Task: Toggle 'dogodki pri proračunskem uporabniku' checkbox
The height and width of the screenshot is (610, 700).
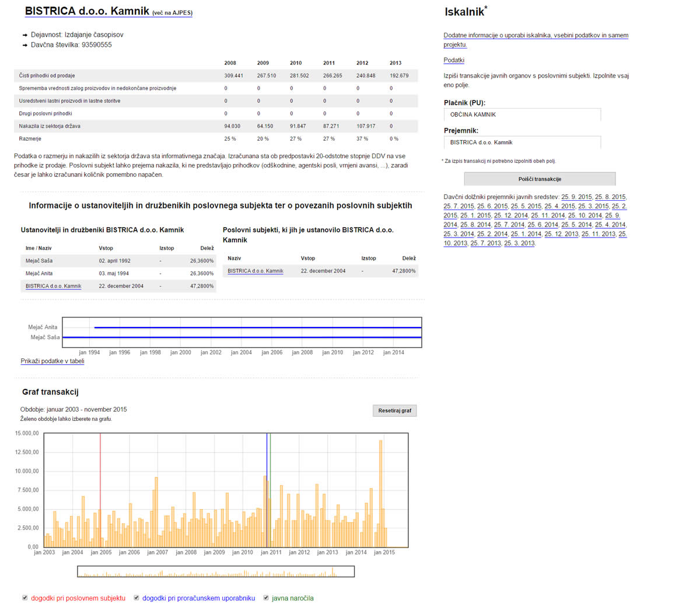Action: pyautogui.click(x=136, y=598)
